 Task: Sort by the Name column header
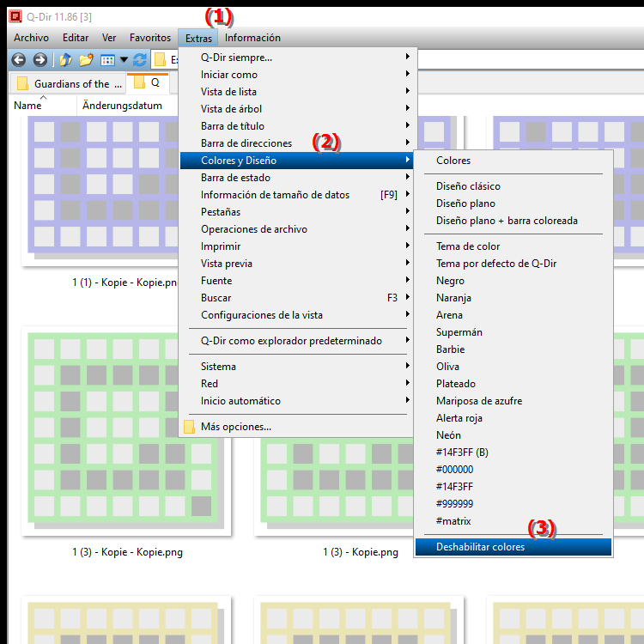tap(43, 106)
